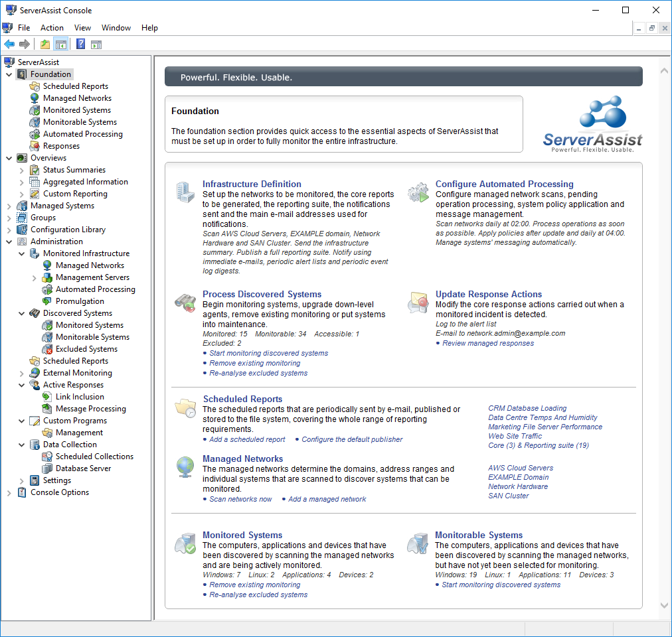Open the Help toolbar icon with question mark
Viewport: 672px width, 637px height.
(80, 44)
